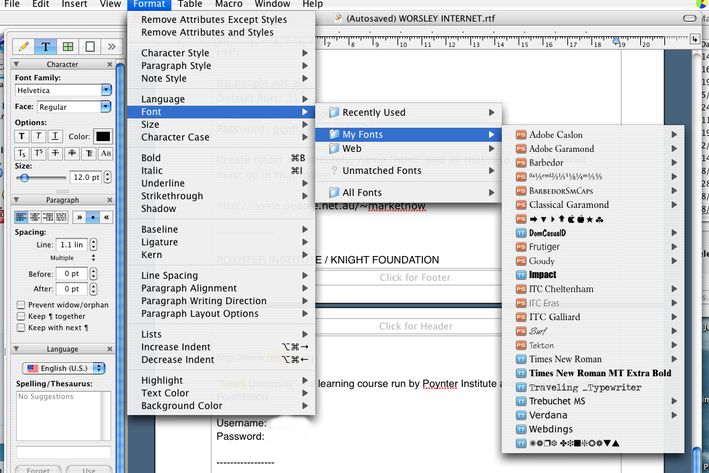The height and width of the screenshot is (473, 709).
Task: Click the bold 'T' option button
Action: pos(22,136)
